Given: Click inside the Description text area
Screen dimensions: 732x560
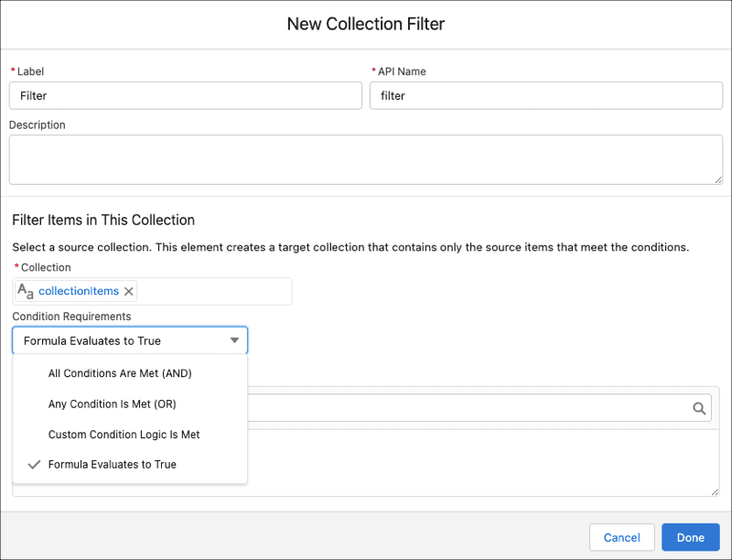Looking at the screenshot, I should click(x=366, y=159).
